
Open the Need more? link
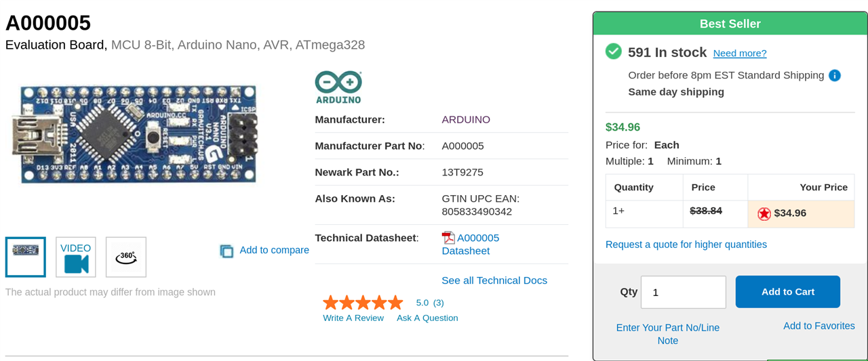[x=740, y=53]
